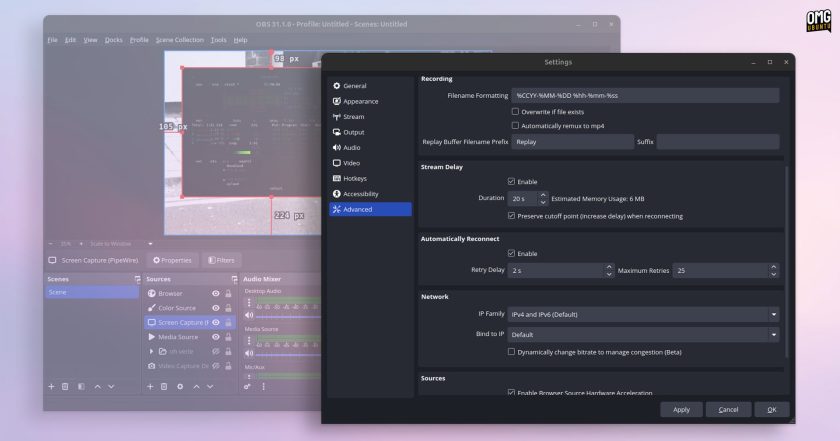Add a source with plus icon in OBS Sources dock
The height and width of the screenshot is (441, 840).
(x=150, y=386)
